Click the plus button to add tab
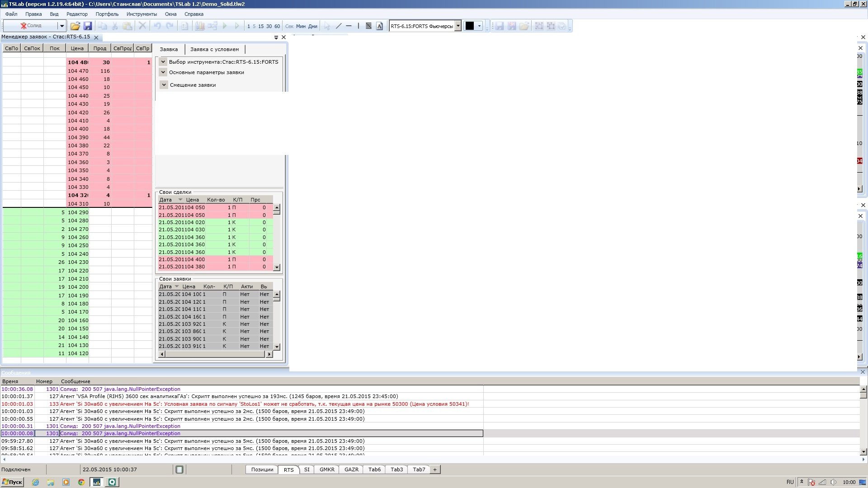The width and height of the screenshot is (868, 488). point(435,469)
